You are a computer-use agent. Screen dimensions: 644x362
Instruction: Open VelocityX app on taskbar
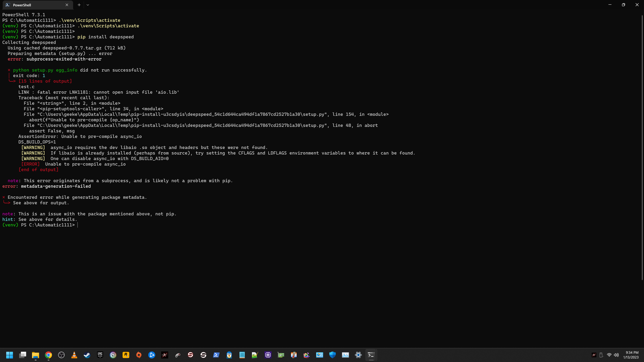(165, 355)
